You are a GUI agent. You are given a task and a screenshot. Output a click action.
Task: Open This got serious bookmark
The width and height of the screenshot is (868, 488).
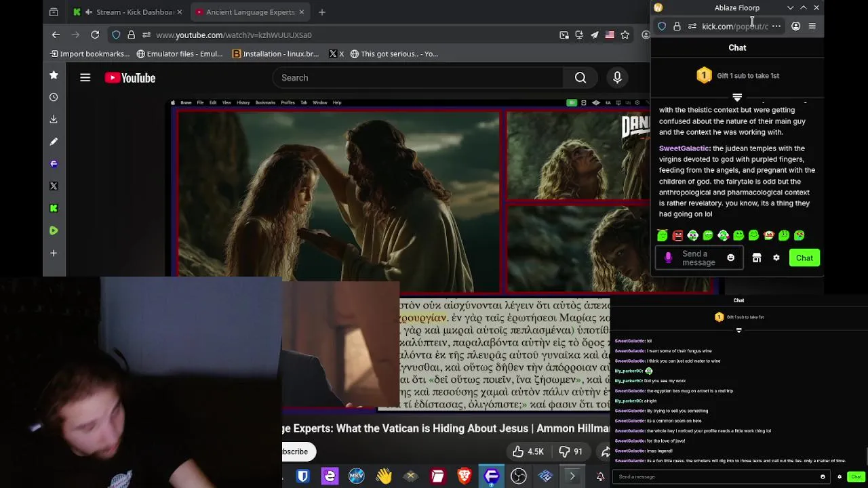pos(394,54)
